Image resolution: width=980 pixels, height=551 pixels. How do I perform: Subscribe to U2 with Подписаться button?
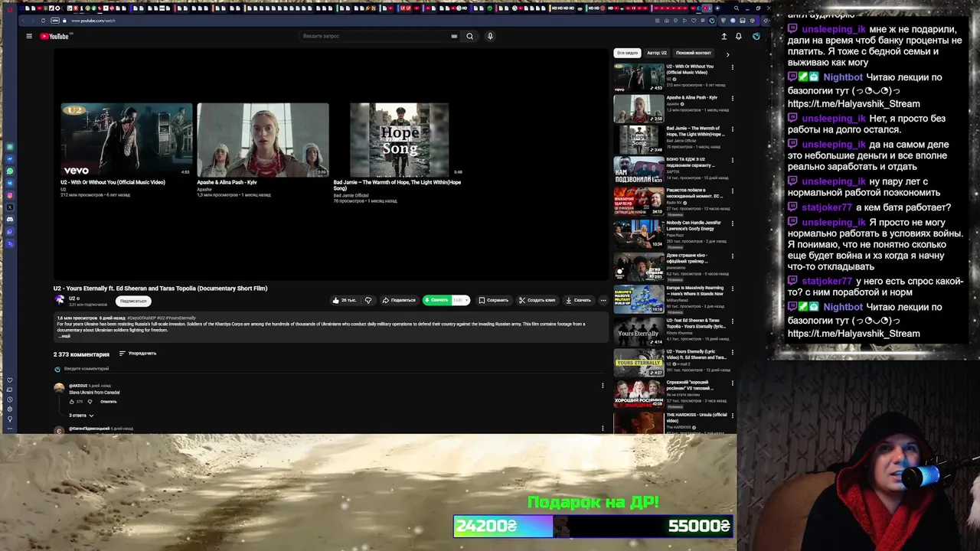133,301
